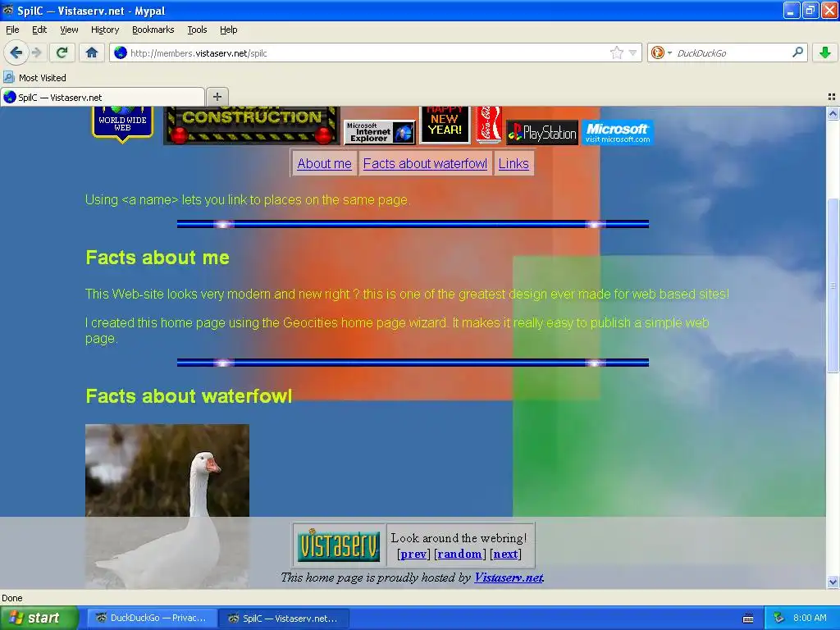Follow the Links anchor link
This screenshot has width=840, height=630.
tap(514, 163)
